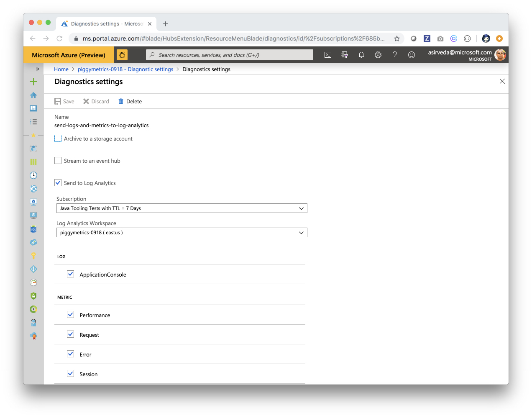This screenshot has width=532, height=418.
Task: Uncheck the Session metric checkbox
Action: [71, 374]
